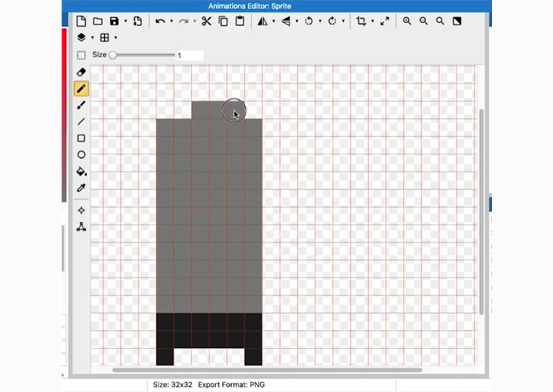
Task: Create a new sprite image
Action: pyautogui.click(x=81, y=21)
